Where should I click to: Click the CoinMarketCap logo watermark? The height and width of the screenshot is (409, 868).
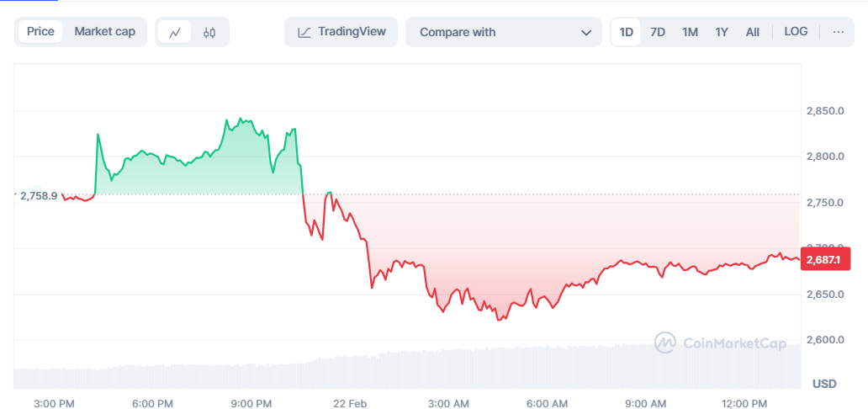point(721,343)
